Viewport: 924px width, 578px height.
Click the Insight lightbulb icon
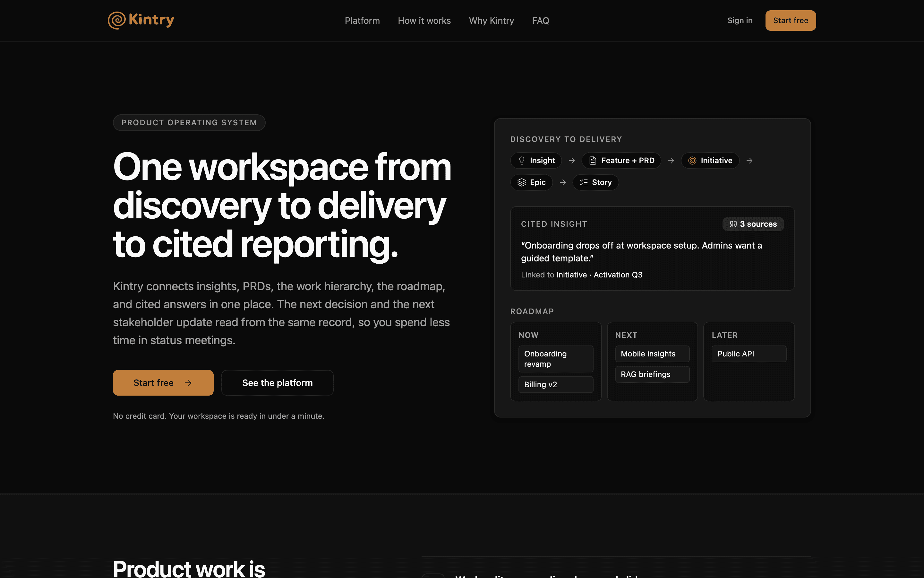[x=521, y=161]
